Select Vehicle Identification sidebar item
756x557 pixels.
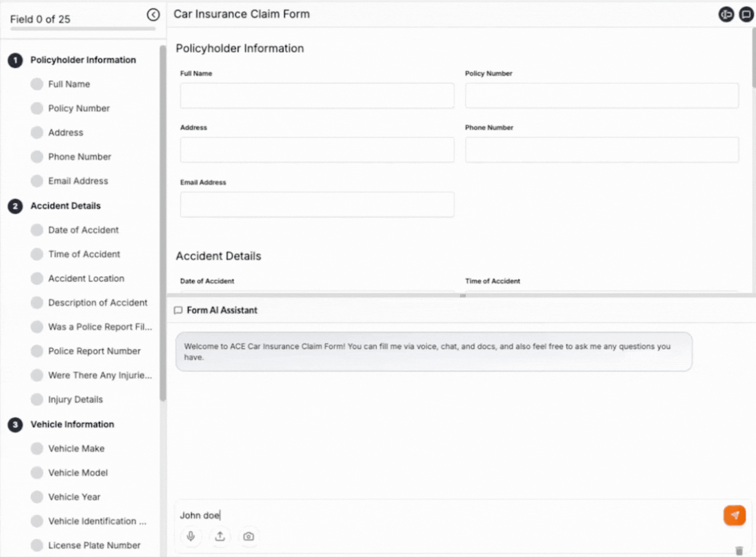click(x=88, y=521)
